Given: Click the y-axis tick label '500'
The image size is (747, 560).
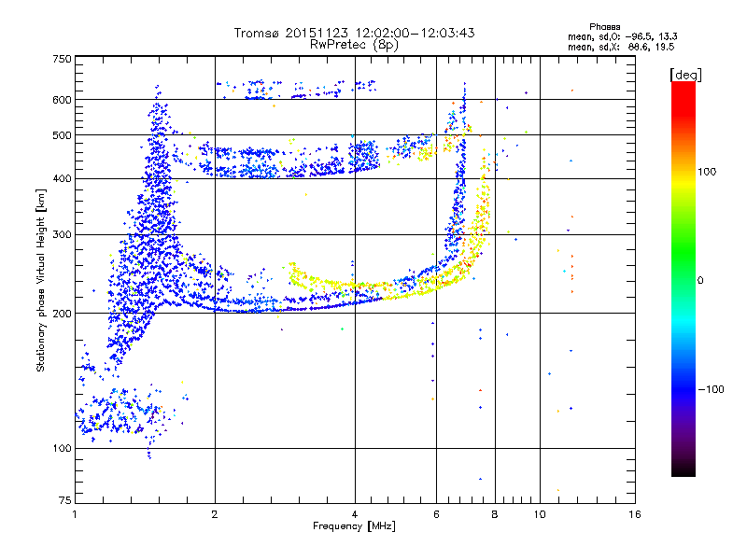Looking at the screenshot, I should pos(62,135).
